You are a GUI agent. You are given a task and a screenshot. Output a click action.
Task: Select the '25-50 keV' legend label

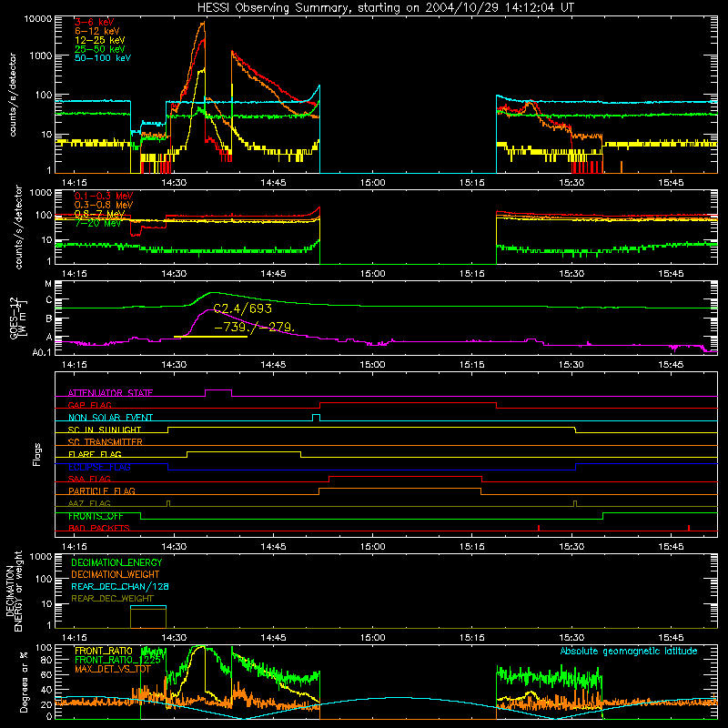coord(100,49)
